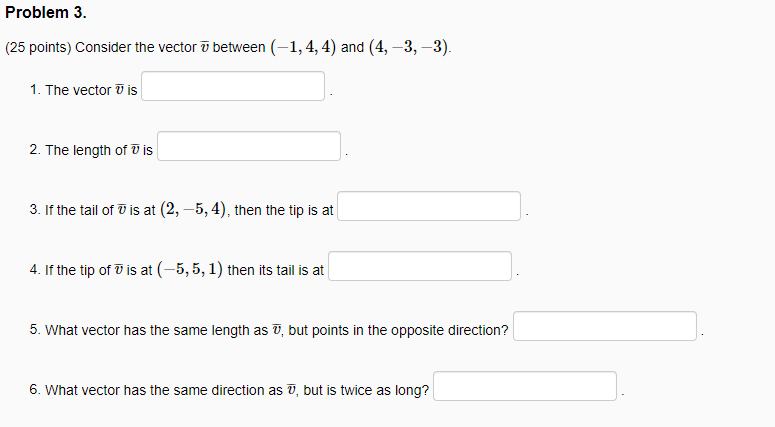Click the 'twice as long' vector answer field
Image resolution: width=775 pixels, height=427 pixels.
[x=525, y=386]
